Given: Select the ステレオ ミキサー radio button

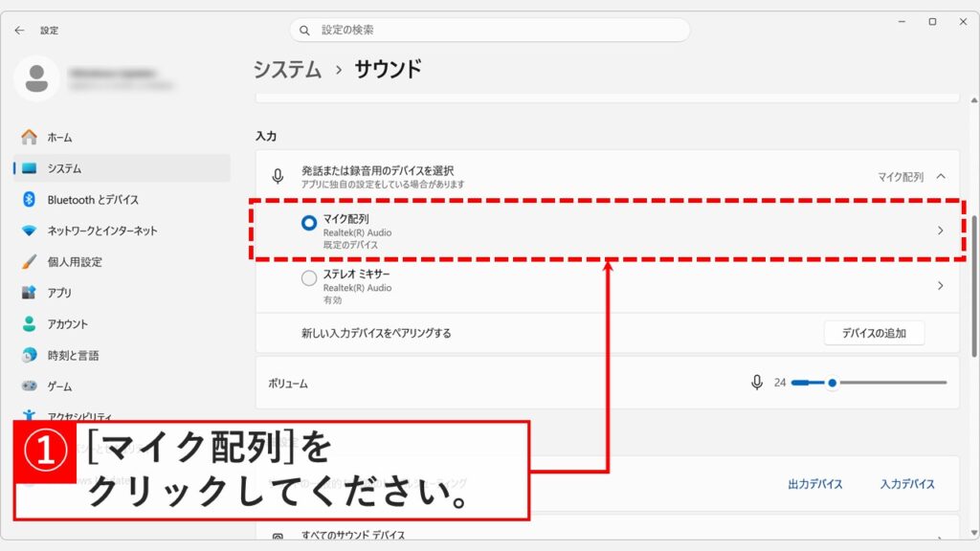Looking at the screenshot, I should 308,277.
